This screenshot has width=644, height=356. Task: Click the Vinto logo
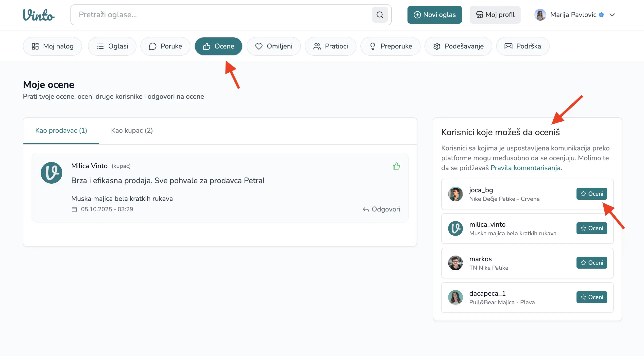(39, 15)
